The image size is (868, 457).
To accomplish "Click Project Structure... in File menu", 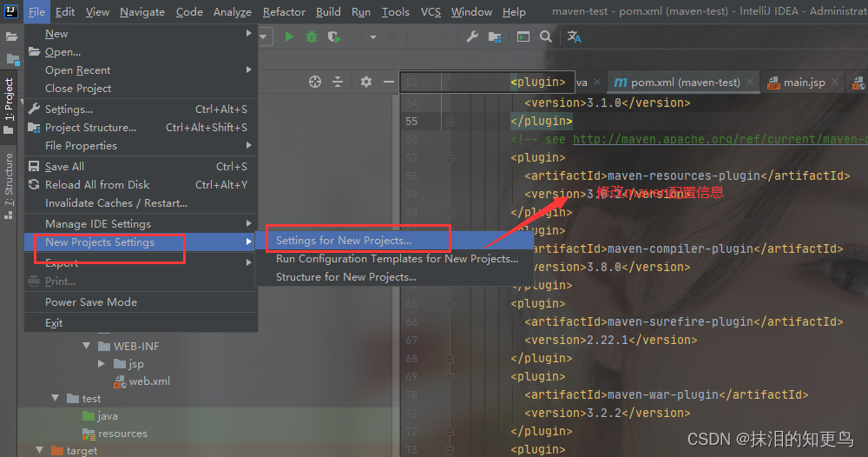I will 141,128.
